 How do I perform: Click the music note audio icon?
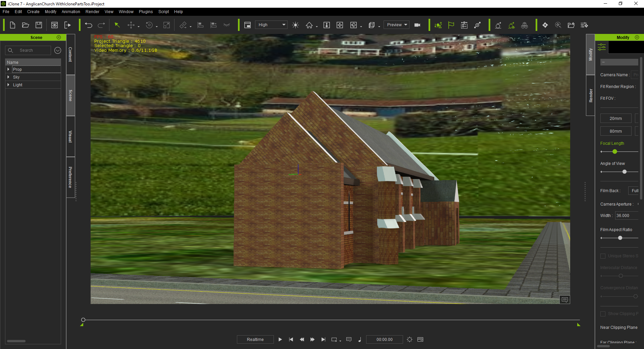360,340
